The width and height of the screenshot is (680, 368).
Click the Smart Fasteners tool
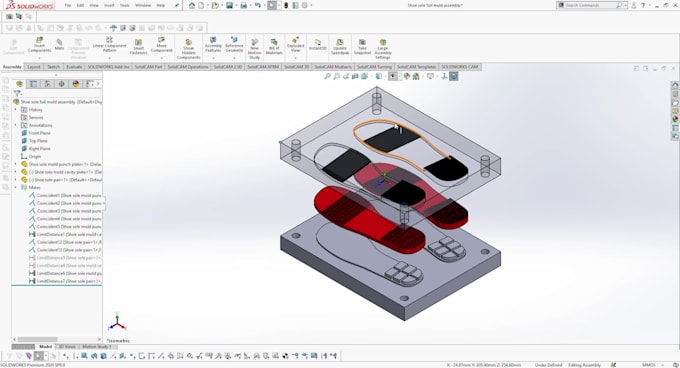pyautogui.click(x=138, y=47)
